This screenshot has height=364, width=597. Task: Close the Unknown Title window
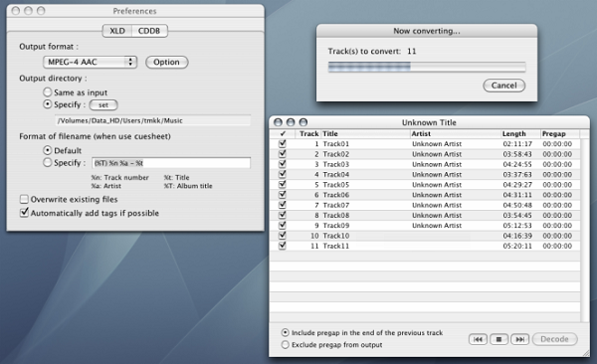(278, 122)
